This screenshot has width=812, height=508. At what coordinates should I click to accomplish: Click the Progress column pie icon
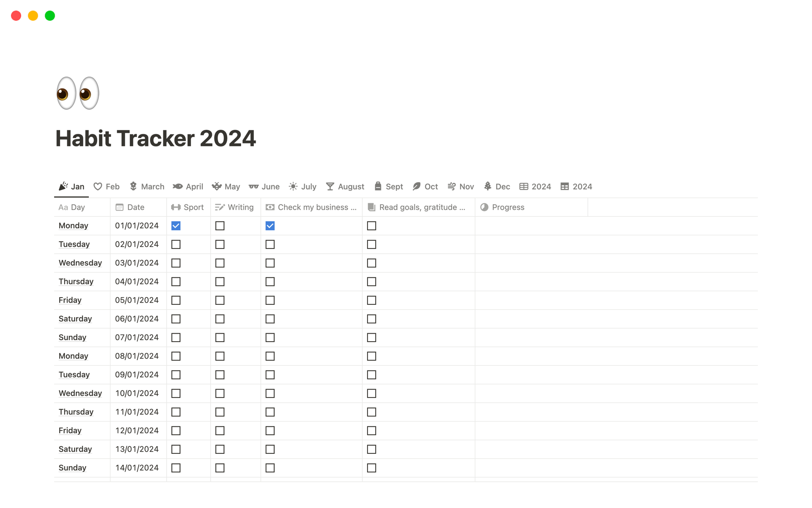pos(484,207)
